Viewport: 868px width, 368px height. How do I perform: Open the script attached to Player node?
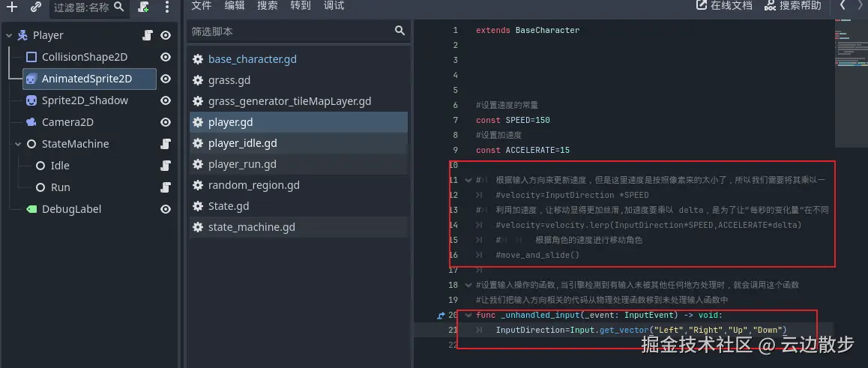click(148, 35)
